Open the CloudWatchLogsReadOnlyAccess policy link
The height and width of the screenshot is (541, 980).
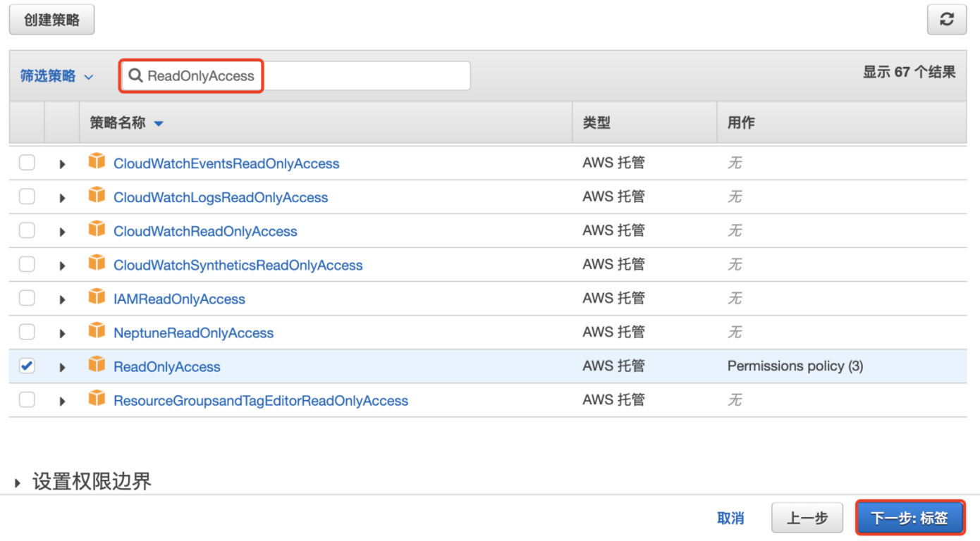point(221,197)
